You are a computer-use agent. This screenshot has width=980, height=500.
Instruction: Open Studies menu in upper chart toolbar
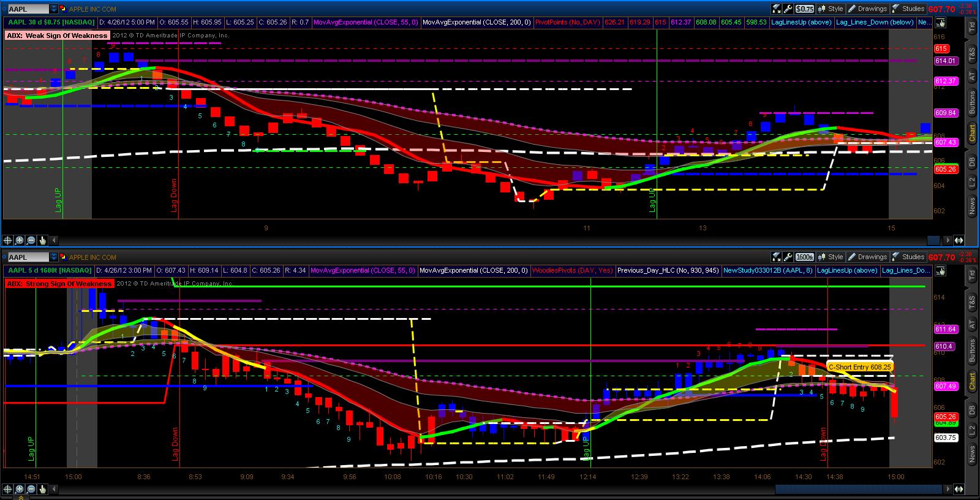point(908,9)
